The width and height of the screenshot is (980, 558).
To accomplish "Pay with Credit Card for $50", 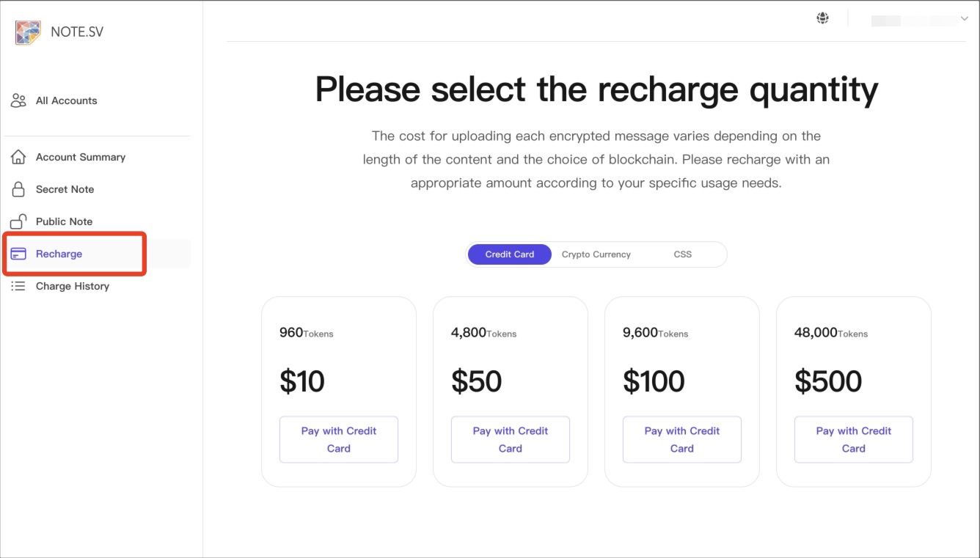I will point(511,440).
